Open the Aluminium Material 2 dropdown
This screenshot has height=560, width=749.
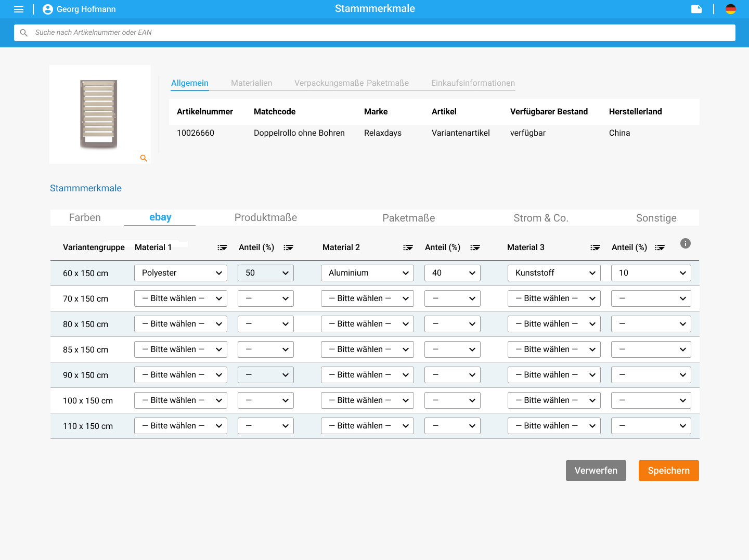367,273
